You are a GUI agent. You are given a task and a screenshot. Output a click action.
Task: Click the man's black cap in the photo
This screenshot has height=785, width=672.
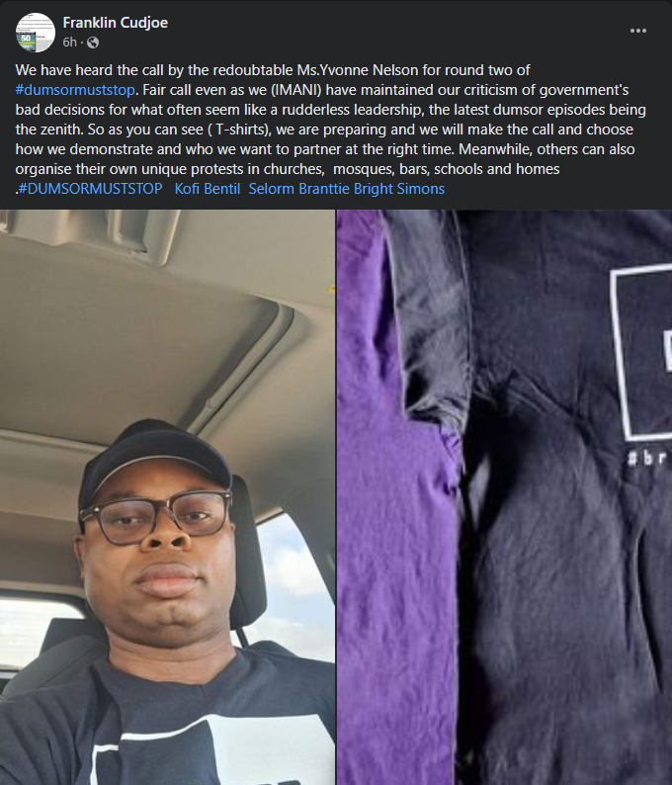point(154,458)
